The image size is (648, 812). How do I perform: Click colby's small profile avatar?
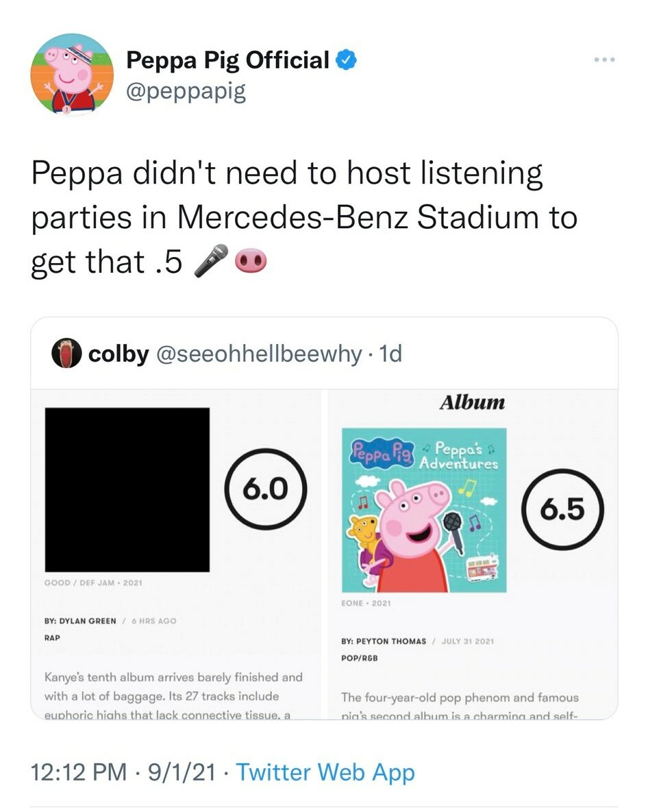click(66, 354)
